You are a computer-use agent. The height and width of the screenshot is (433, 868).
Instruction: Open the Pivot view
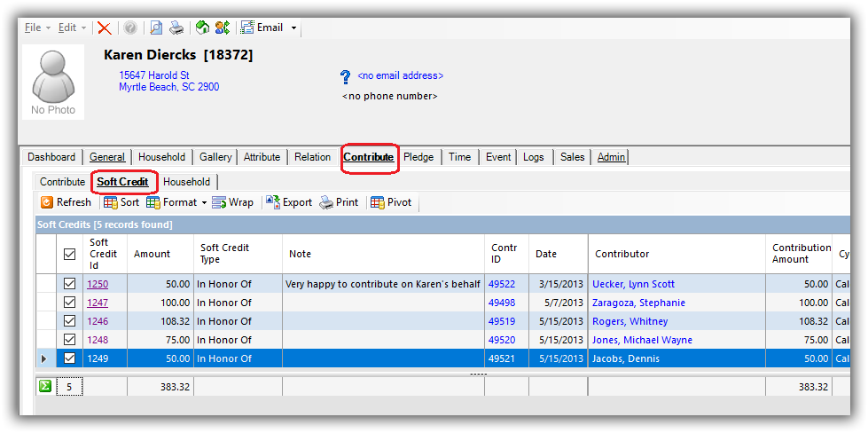click(391, 202)
